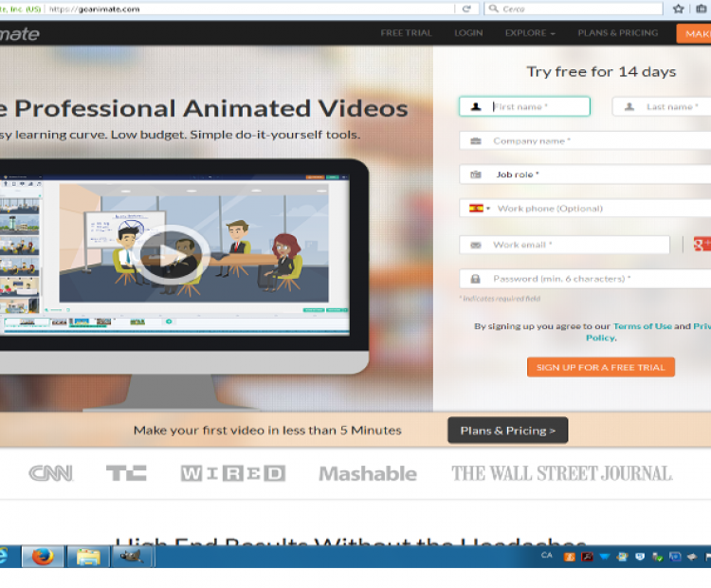Expand the EXPLORE menu
Image resolution: width=711 pixels, height=588 pixels.
(530, 33)
